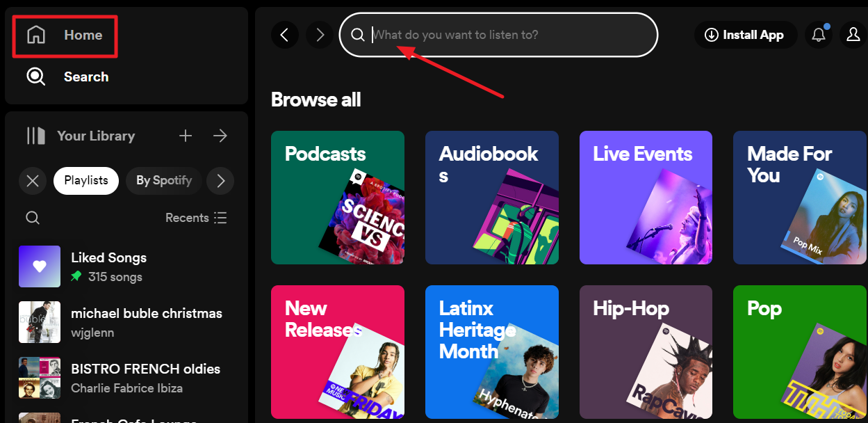Viewport: 868px width, 423px height.
Task: Open the user profile icon
Action: pos(853,35)
